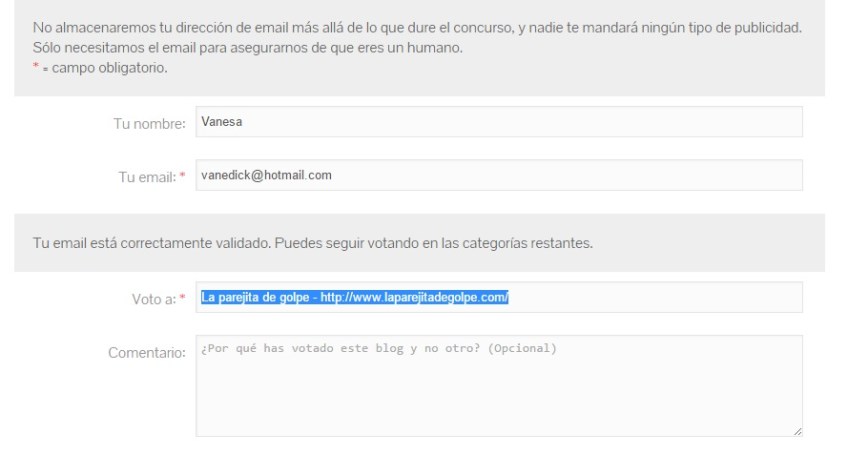Click the comment box resize handle

(797, 432)
